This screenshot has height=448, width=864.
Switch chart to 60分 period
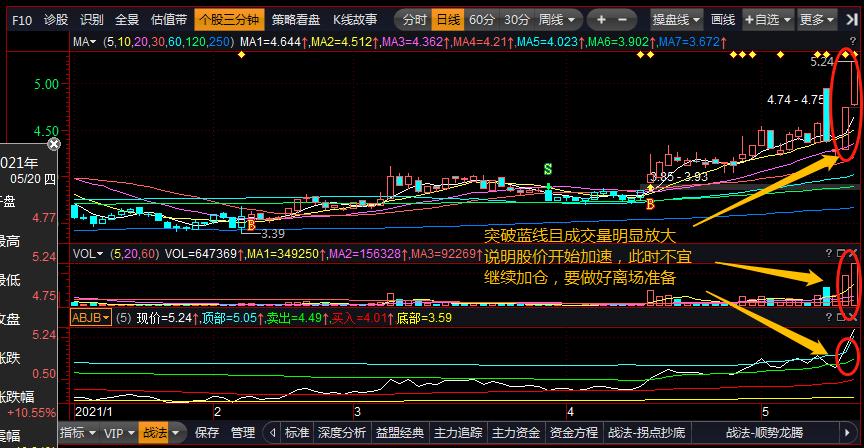pyautogui.click(x=482, y=20)
